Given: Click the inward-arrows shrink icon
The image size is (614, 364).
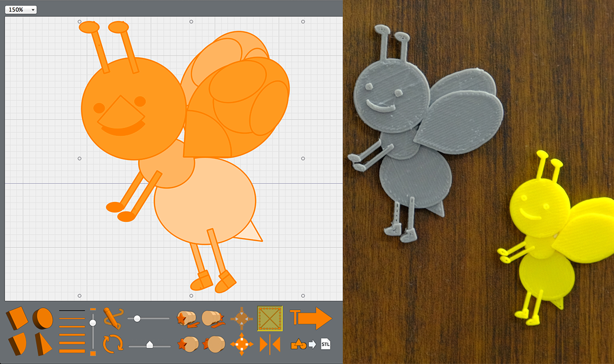Looking at the screenshot, I should (242, 318).
